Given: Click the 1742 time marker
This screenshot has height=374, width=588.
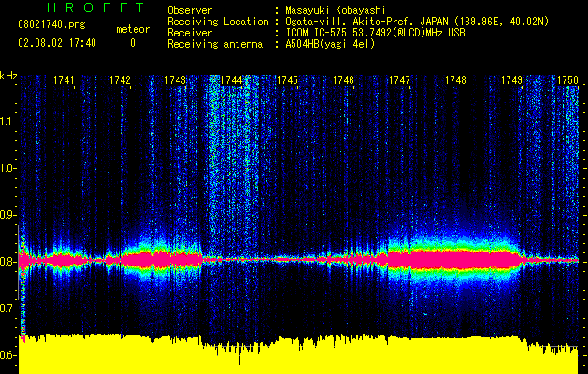Looking at the screenshot, I should 120,80.
